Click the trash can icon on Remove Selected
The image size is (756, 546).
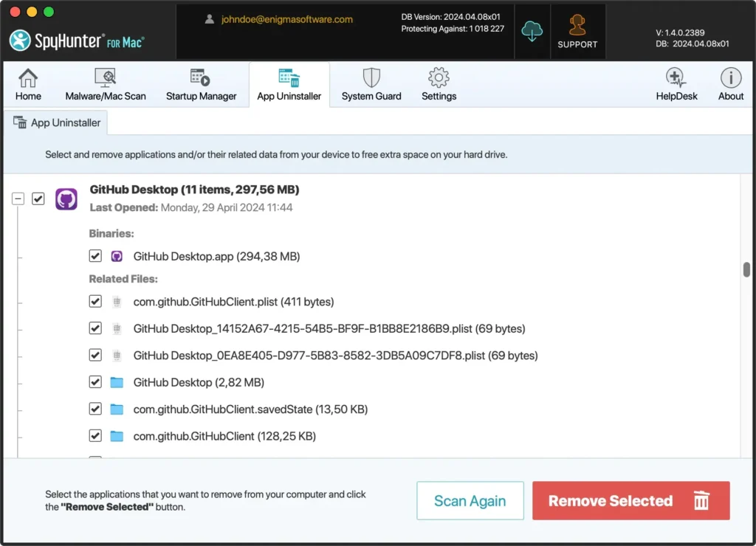pyautogui.click(x=701, y=500)
